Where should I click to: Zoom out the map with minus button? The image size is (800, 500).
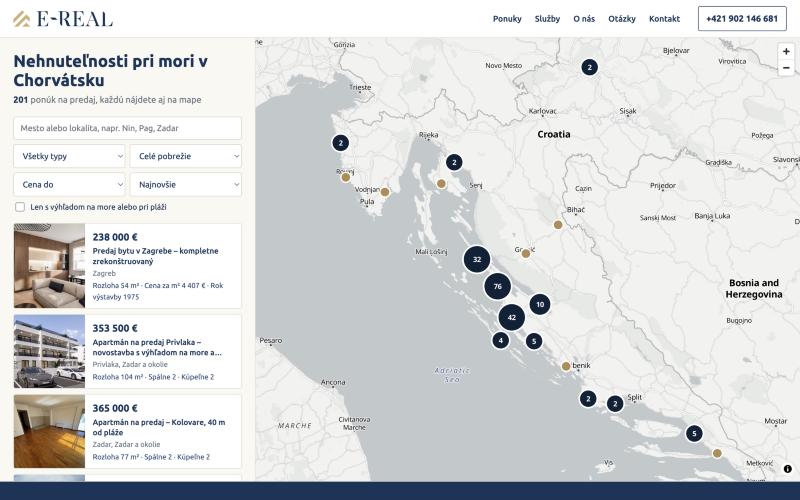coord(786,68)
